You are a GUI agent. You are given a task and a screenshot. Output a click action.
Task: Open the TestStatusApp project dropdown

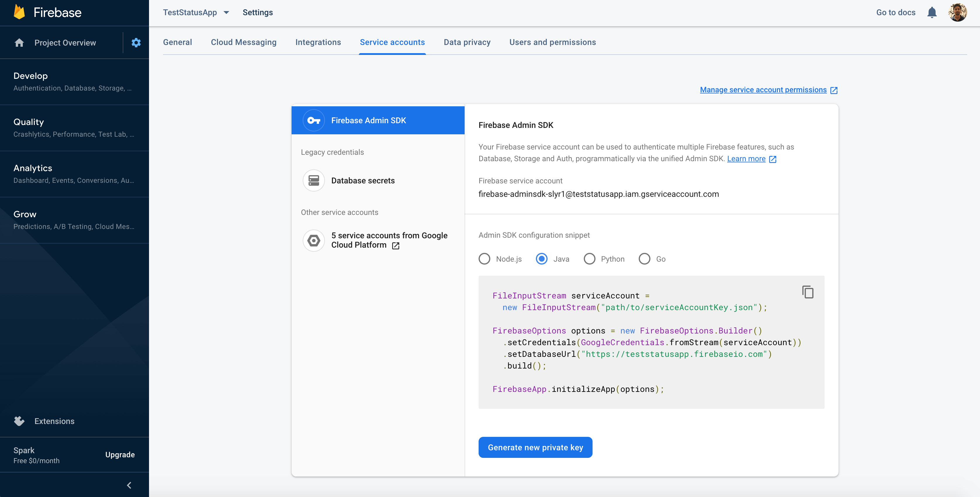pos(196,13)
